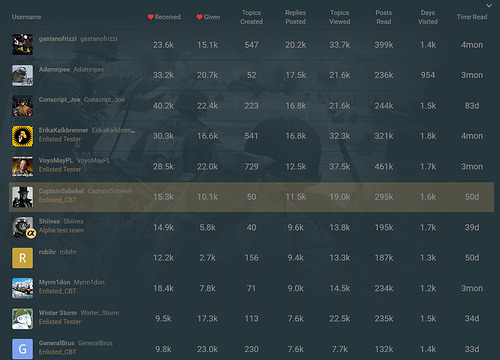Open Adamnpee's avatar image
Viewport: 500px width, 360px height.
[22, 75]
